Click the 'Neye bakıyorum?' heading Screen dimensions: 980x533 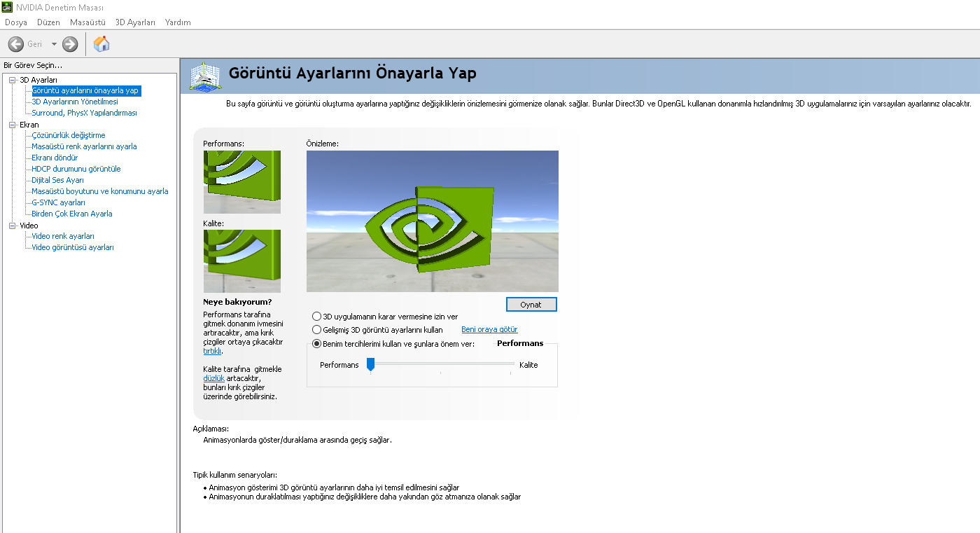pyautogui.click(x=237, y=302)
